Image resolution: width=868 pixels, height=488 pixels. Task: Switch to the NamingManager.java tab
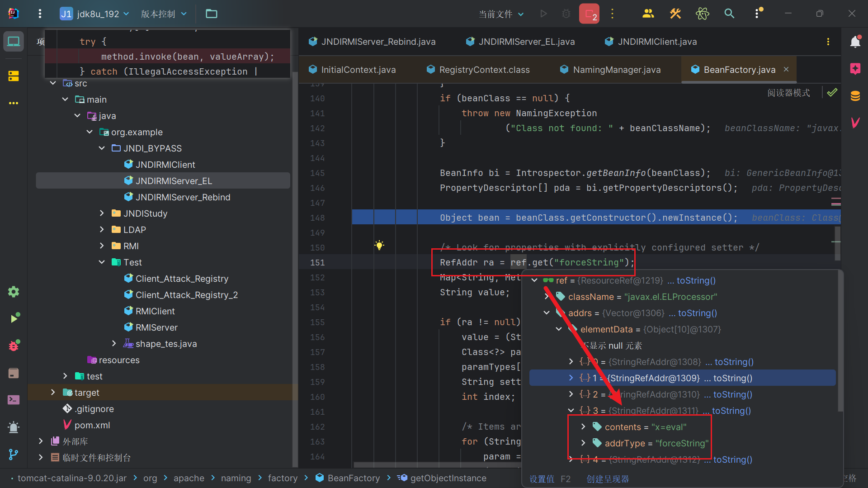point(616,70)
